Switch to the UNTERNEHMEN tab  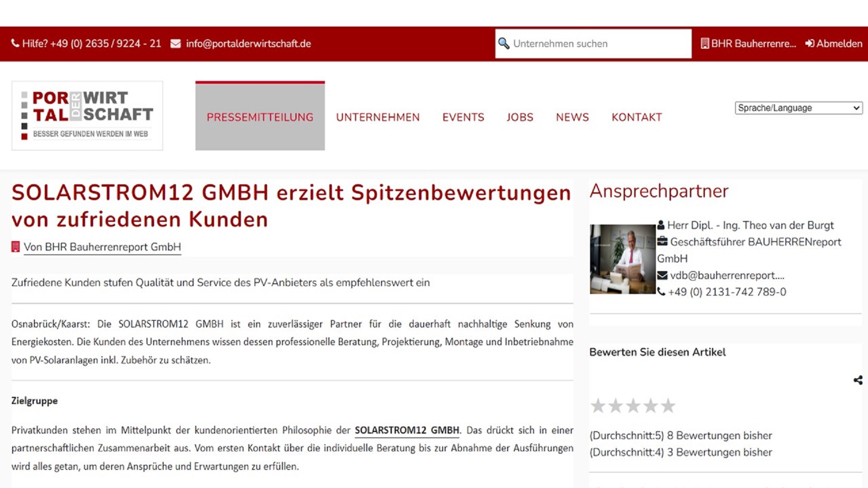(377, 117)
